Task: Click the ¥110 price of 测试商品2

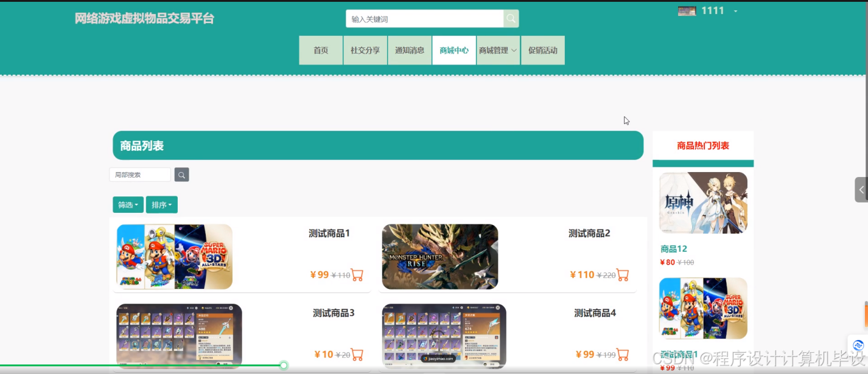Action: click(582, 275)
